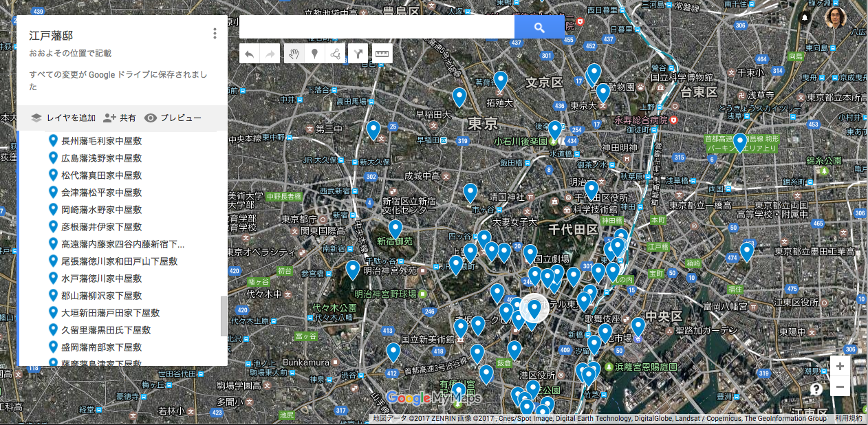Click inside the map search field
868x425 pixels.
coord(377,28)
